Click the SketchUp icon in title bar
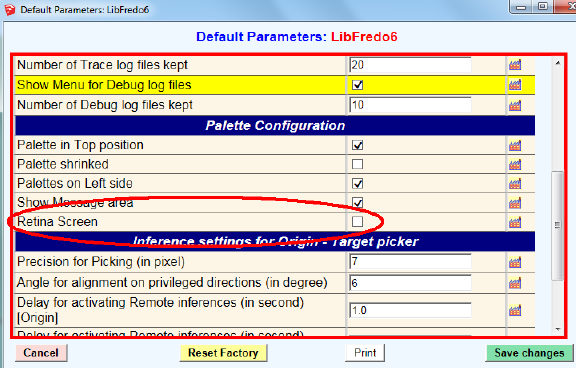Viewport: 576px width, 368px height. (10, 10)
